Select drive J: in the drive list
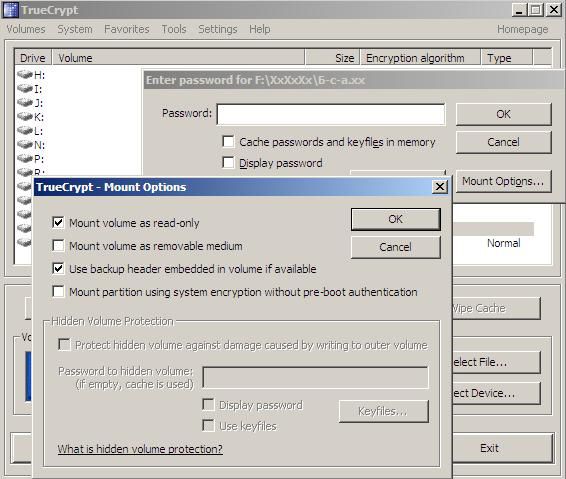 (30, 103)
